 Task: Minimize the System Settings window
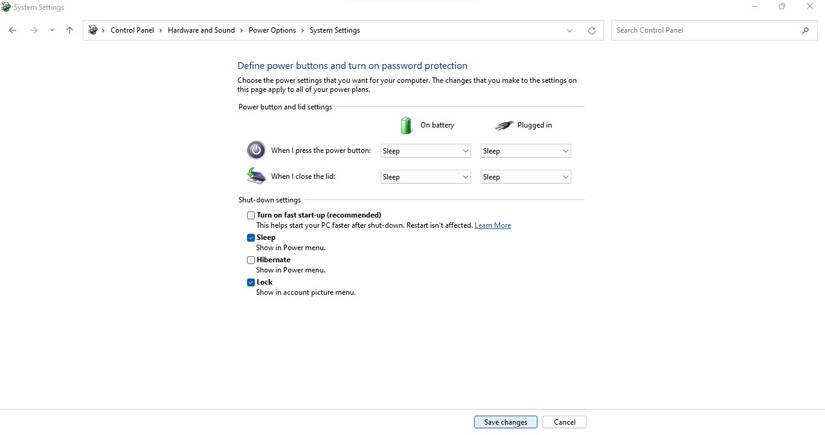pos(755,6)
